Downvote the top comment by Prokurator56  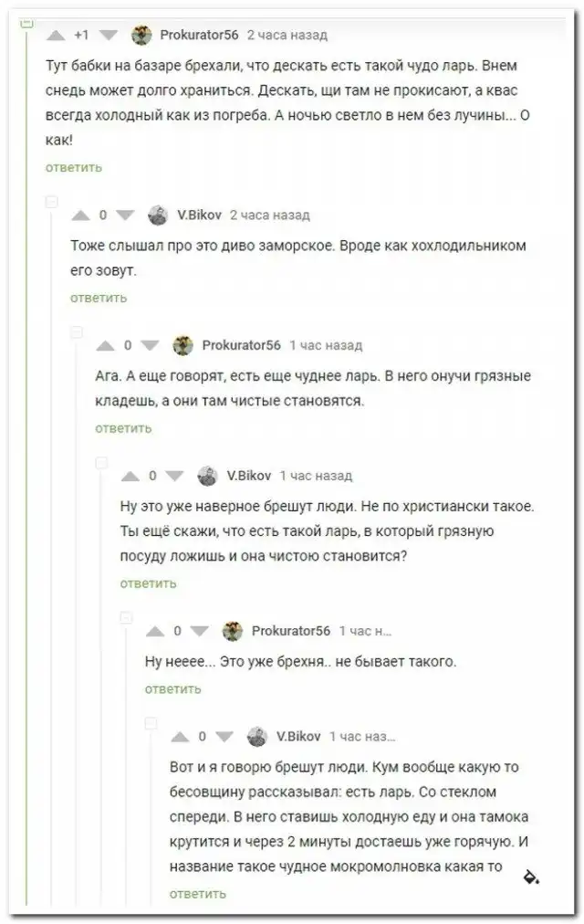point(109,36)
